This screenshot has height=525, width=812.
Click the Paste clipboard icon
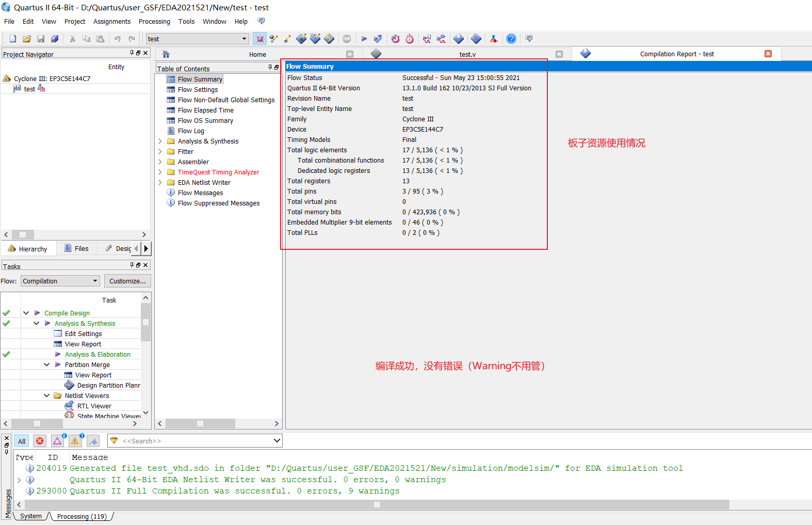click(x=100, y=39)
